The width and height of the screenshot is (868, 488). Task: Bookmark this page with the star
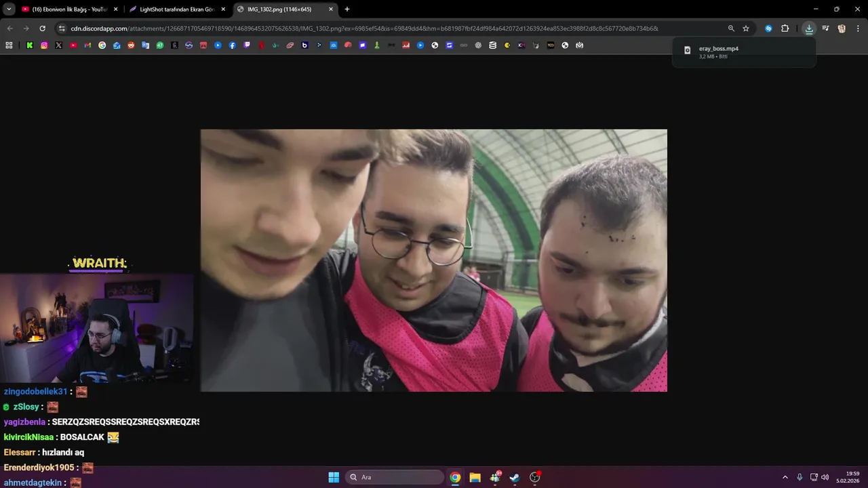[x=746, y=28]
